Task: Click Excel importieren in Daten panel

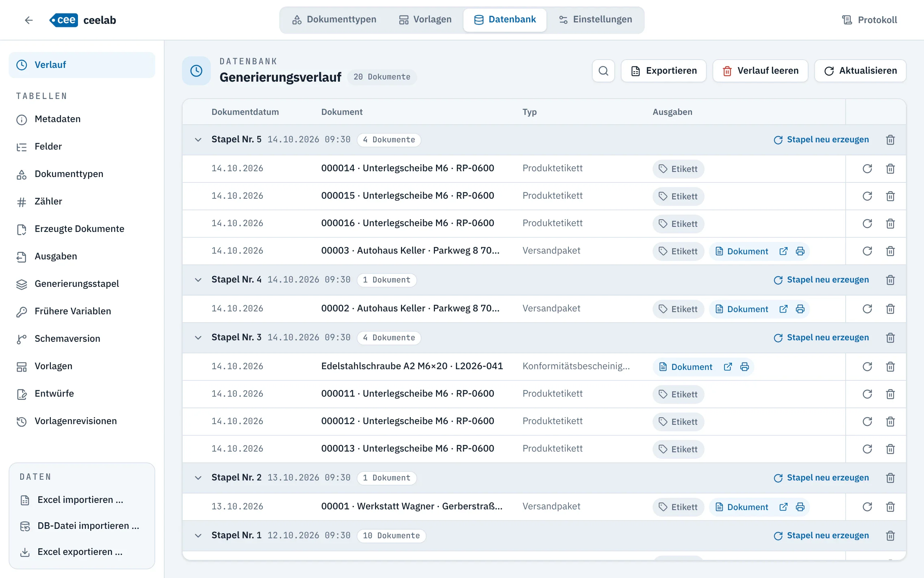Action: (x=82, y=500)
